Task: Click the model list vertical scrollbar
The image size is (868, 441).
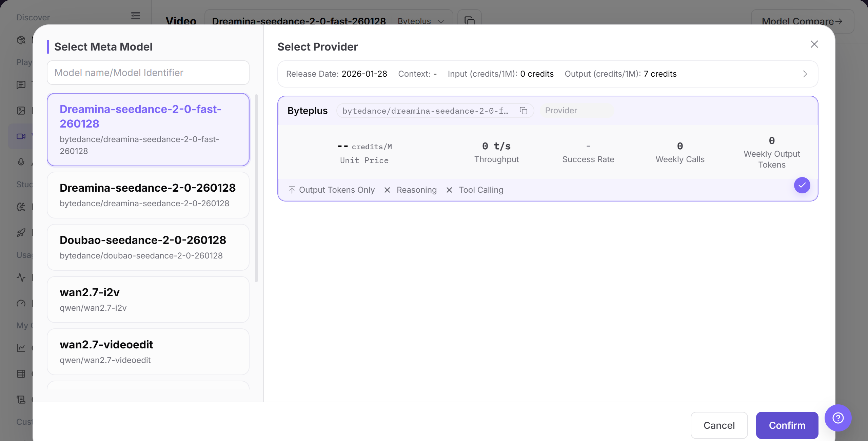Action: click(x=256, y=188)
